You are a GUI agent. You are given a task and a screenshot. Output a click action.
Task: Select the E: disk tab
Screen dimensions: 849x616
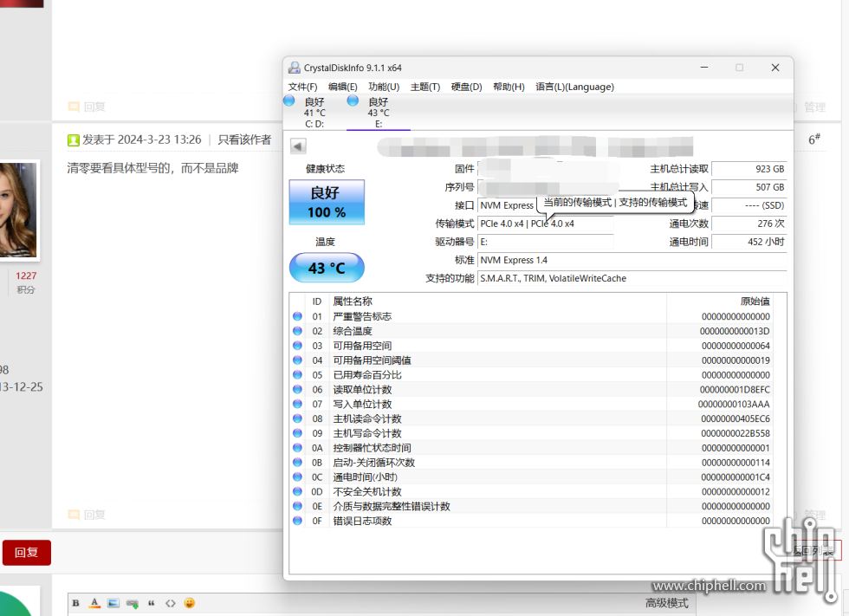(379, 113)
